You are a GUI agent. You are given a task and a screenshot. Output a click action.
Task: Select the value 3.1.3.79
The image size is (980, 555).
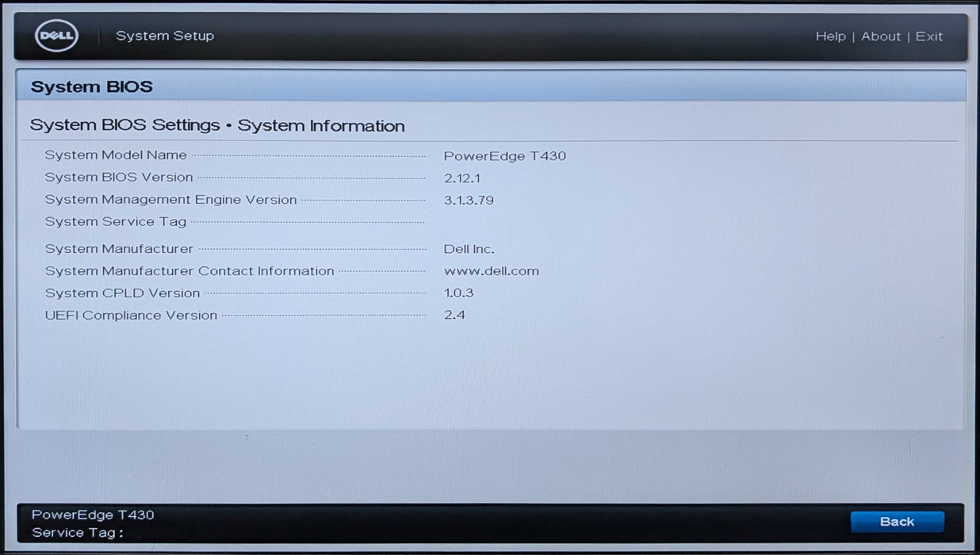tap(469, 201)
